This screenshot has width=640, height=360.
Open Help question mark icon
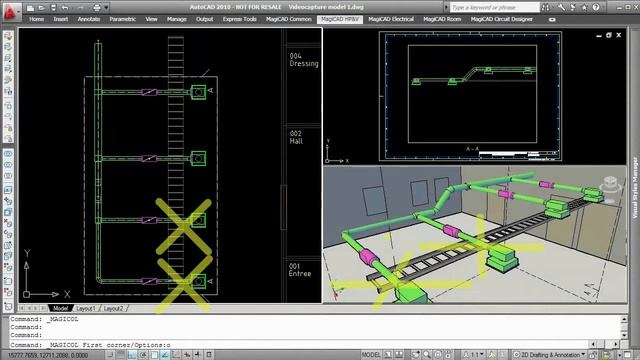596,7
